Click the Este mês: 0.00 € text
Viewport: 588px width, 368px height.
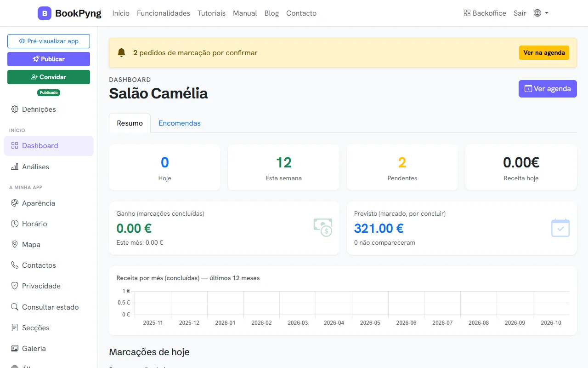(x=140, y=242)
